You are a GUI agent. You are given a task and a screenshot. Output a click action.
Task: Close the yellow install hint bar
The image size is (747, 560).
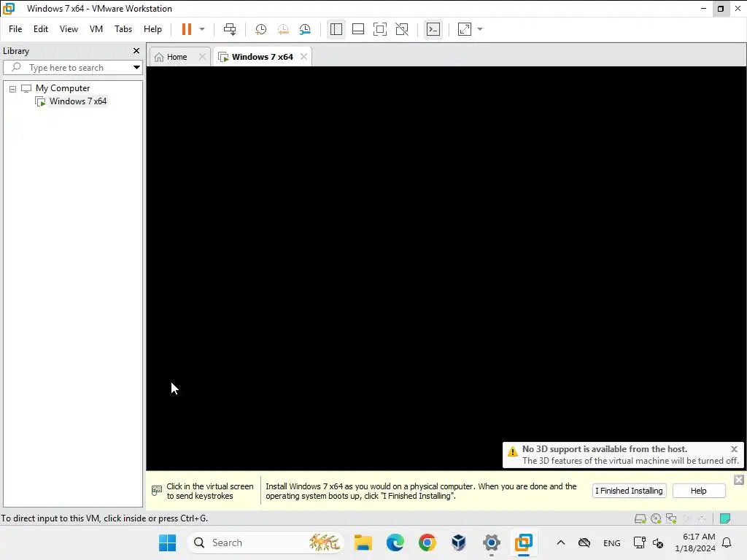(x=738, y=480)
